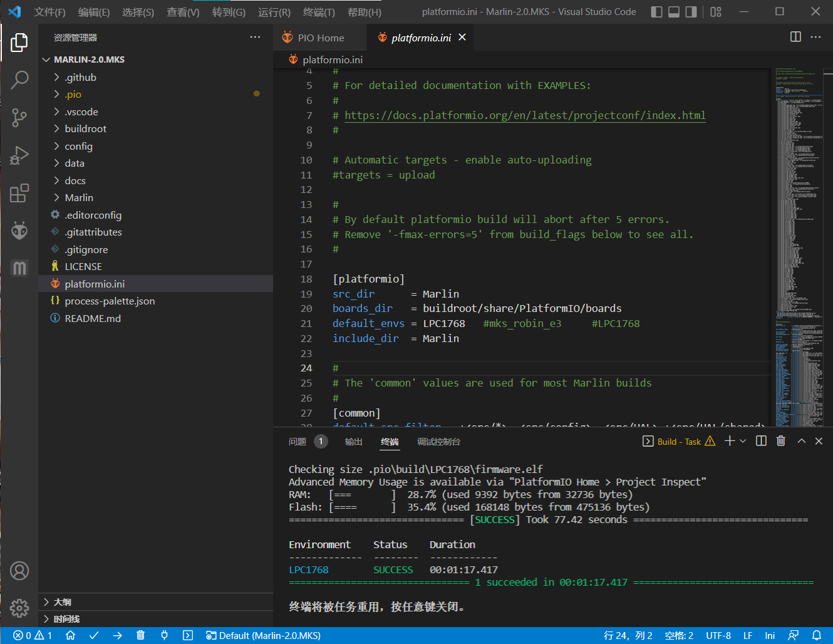Image resolution: width=833 pixels, height=644 pixels.
Task: Click PlatformIO Build checkmark in status bar
Action: click(x=94, y=635)
